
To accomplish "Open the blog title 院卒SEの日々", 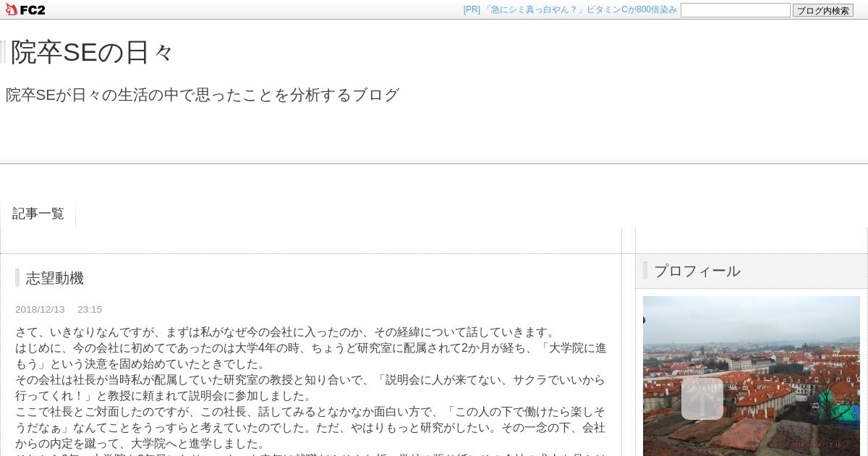I will (x=92, y=52).
